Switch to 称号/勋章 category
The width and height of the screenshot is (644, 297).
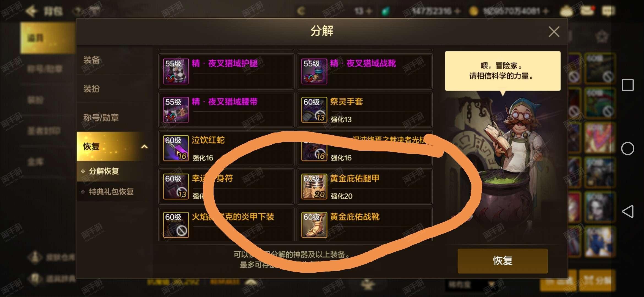(x=114, y=118)
